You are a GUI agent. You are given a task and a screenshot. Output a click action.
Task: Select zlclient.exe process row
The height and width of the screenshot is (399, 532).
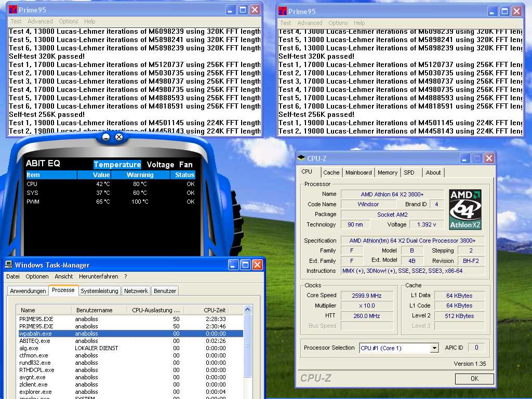tap(130, 384)
